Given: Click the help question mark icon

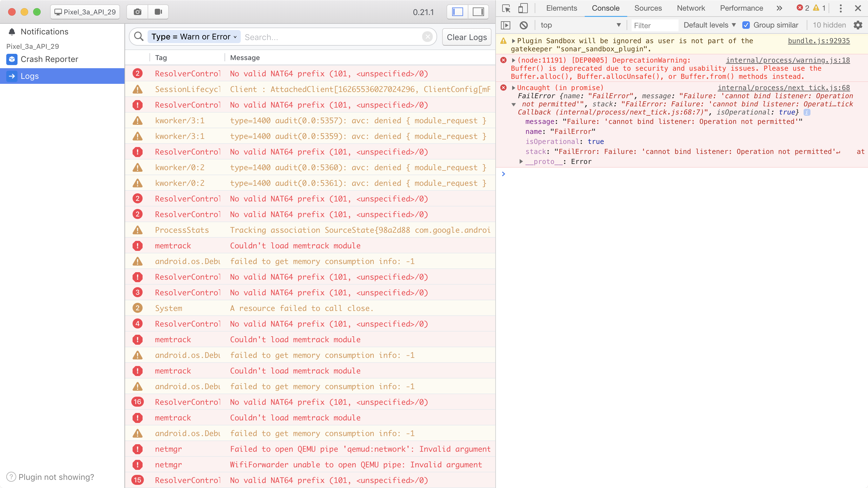Looking at the screenshot, I should tap(11, 477).
